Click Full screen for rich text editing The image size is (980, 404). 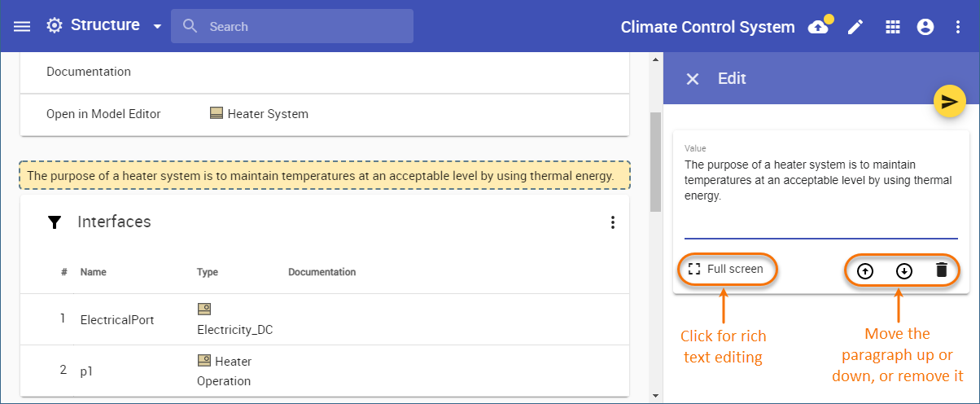(726, 269)
